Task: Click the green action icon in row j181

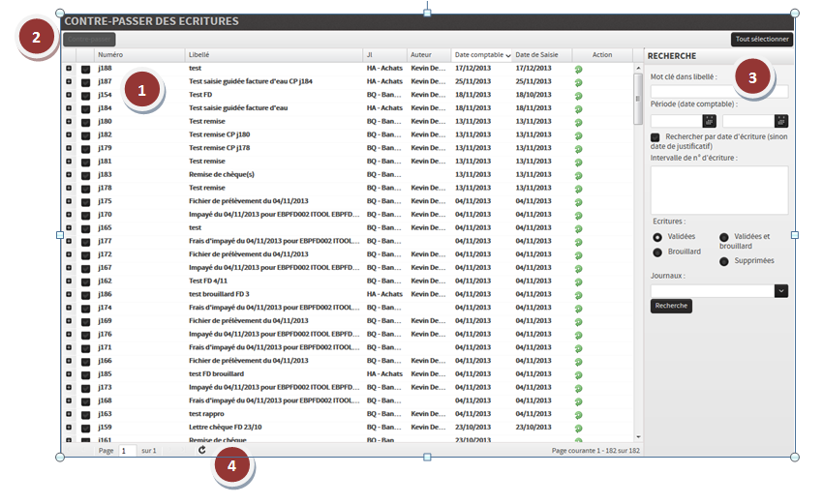Action: point(578,163)
